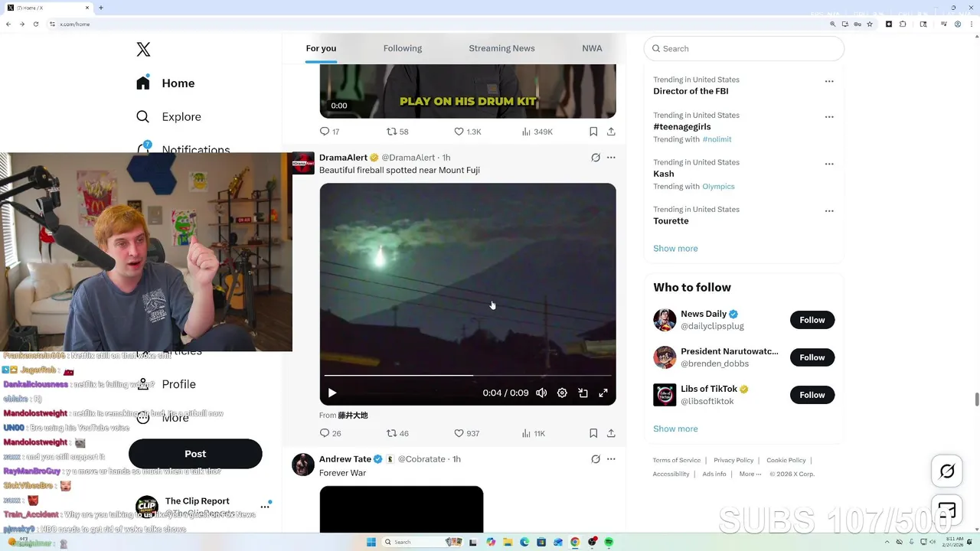Enter fullscreen on the fireball video
Image resolution: width=980 pixels, height=551 pixels.
point(603,393)
